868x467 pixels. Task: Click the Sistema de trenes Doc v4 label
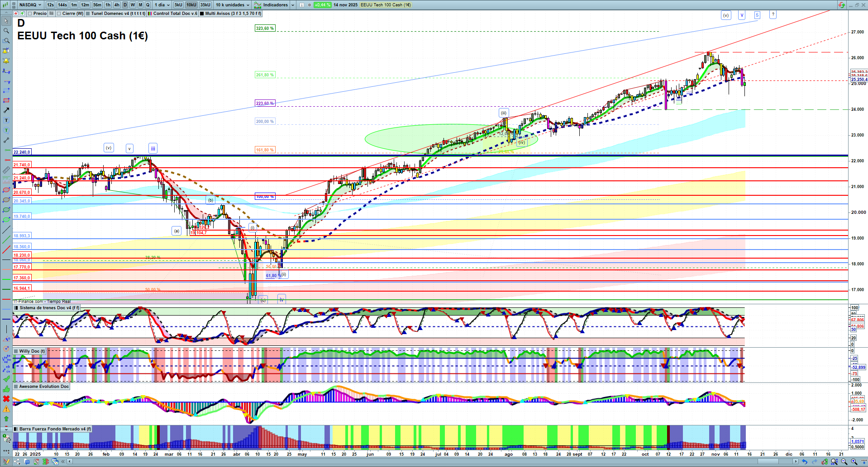(49, 308)
